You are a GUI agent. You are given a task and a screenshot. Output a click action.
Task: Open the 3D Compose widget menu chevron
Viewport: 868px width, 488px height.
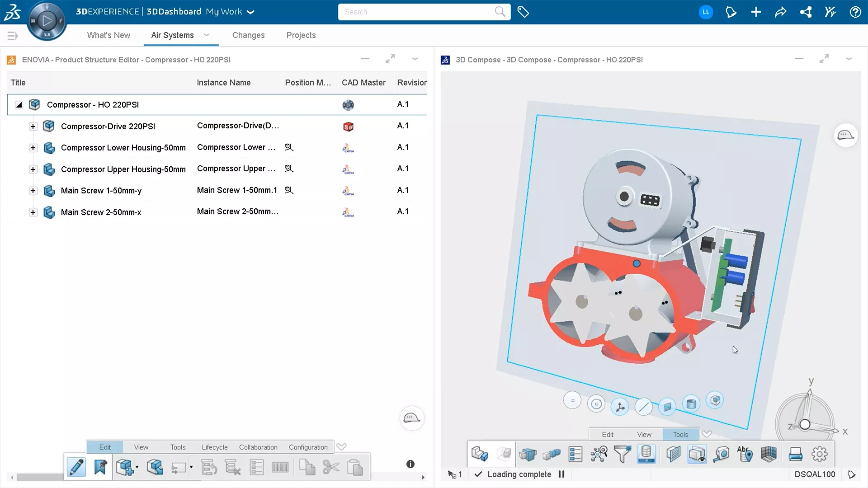[x=849, y=59]
